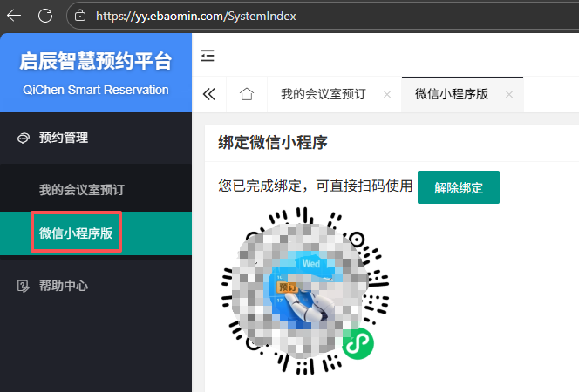Click the 帮助中心 help icon

click(x=23, y=286)
